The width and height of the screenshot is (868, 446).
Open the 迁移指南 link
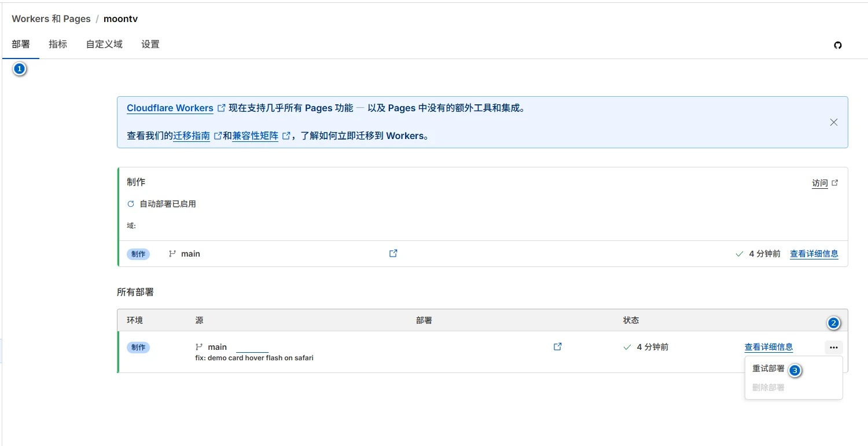tap(192, 136)
